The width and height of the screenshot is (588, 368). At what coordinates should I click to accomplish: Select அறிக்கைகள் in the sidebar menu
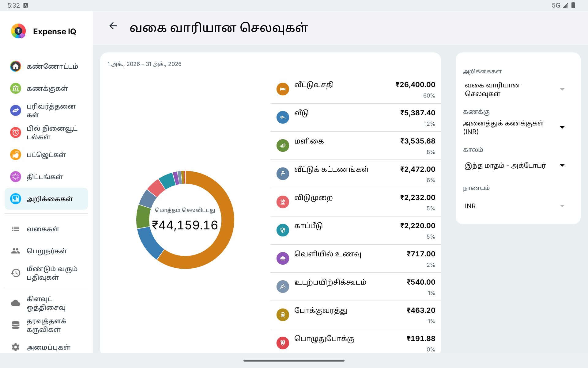click(x=46, y=199)
